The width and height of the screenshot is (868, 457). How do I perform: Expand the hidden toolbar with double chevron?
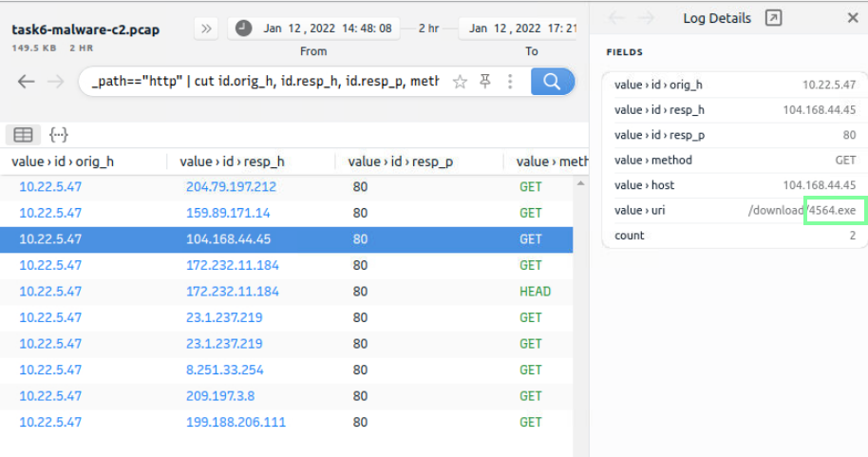pyautogui.click(x=207, y=29)
